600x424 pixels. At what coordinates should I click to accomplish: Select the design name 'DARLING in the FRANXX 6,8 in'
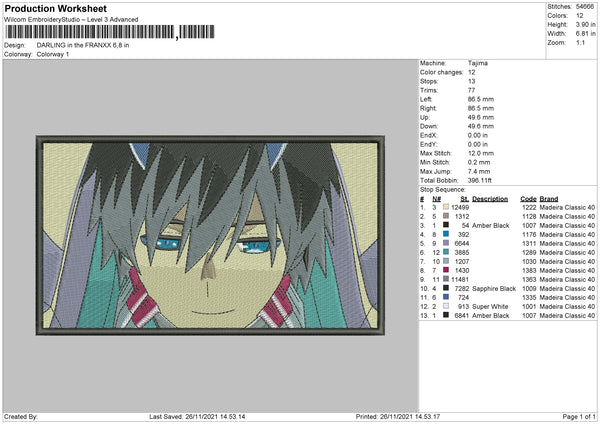click(83, 45)
